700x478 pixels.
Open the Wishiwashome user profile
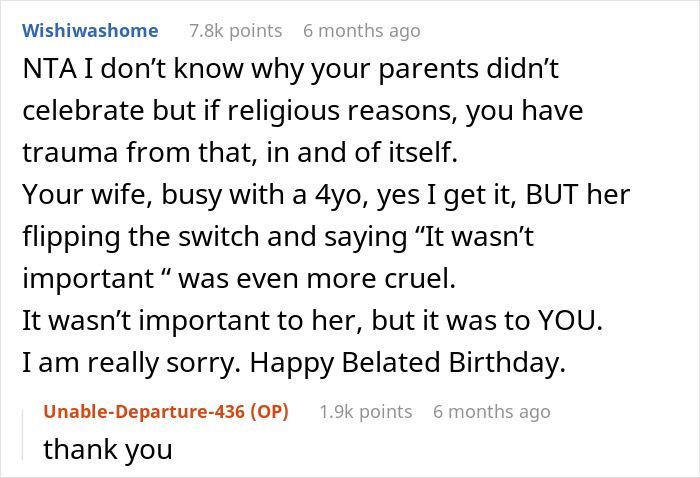pyautogui.click(x=89, y=31)
